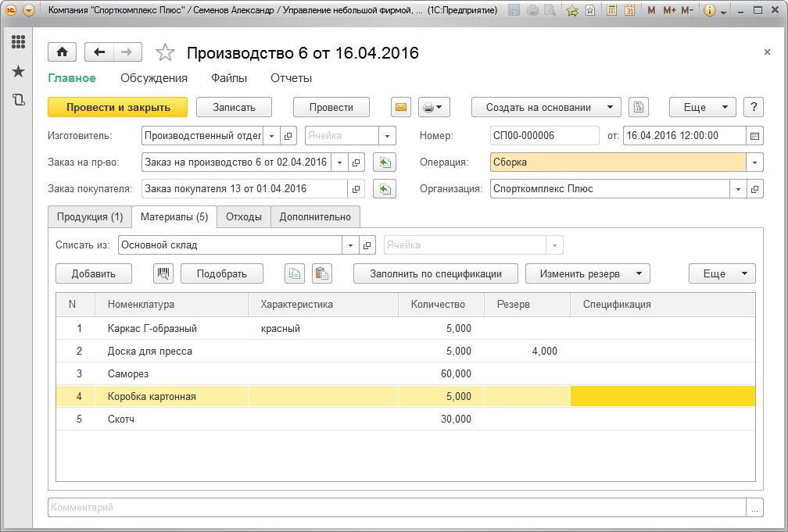The width and height of the screenshot is (788, 532).
Task: Click the Home icon button
Action: click(x=62, y=52)
